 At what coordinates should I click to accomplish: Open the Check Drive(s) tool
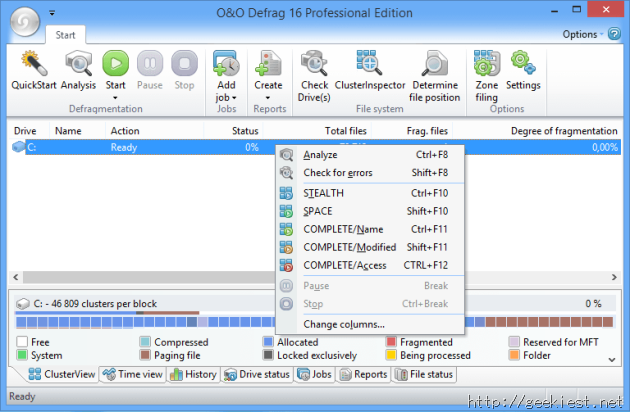pyautogui.click(x=314, y=65)
